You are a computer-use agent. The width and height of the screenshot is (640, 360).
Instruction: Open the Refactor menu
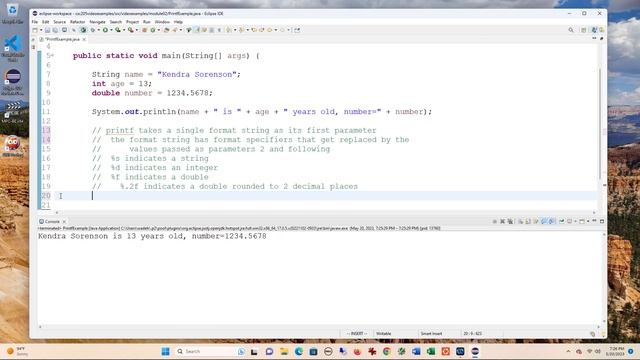[x=78, y=22]
